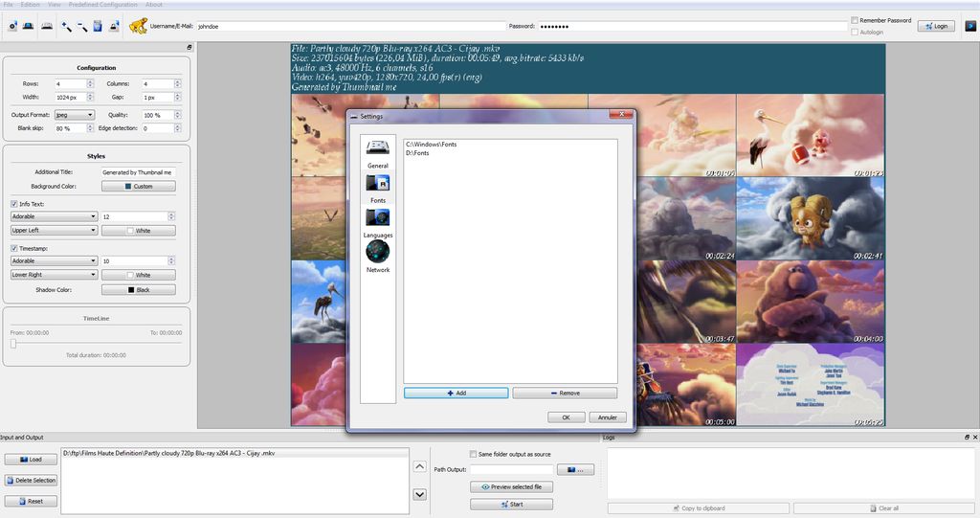This screenshot has height=518, width=980.
Task: Open Shadow Color Black picker
Action: click(139, 290)
